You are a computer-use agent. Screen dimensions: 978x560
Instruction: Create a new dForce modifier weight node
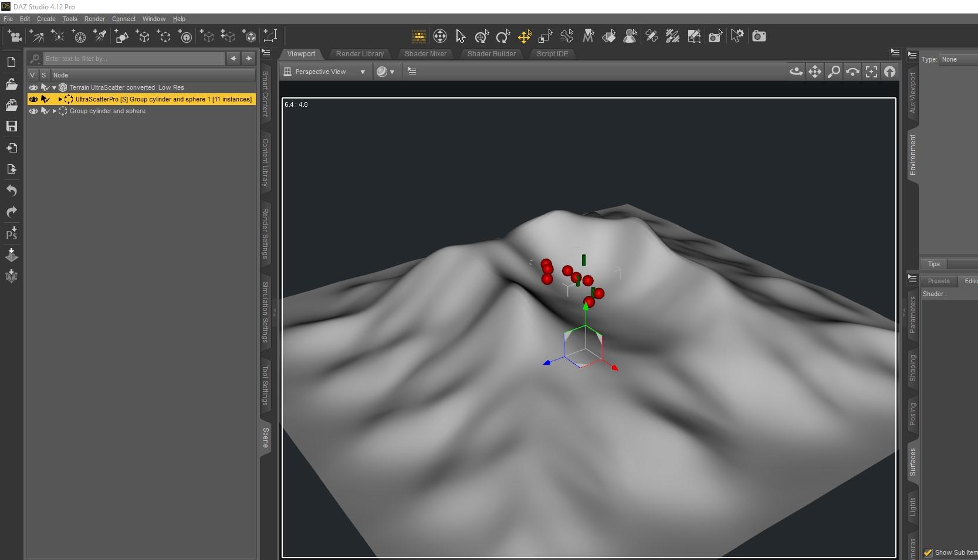pyautogui.click(x=185, y=36)
